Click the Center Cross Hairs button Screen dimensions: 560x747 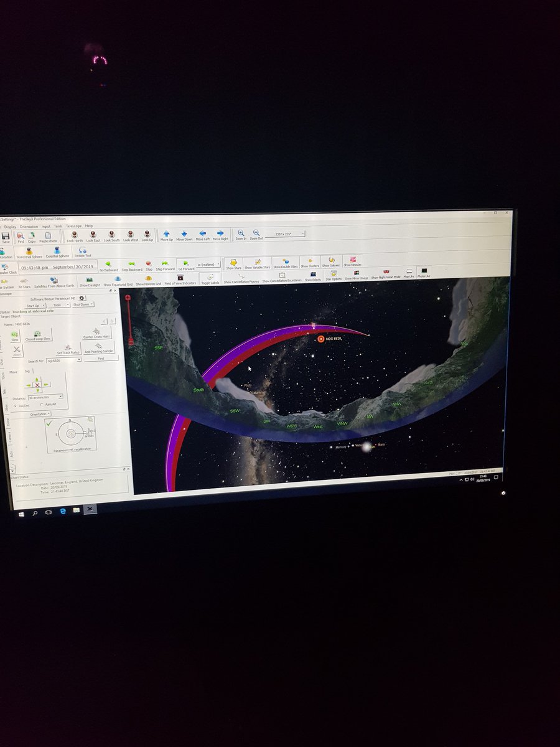(x=96, y=334)
